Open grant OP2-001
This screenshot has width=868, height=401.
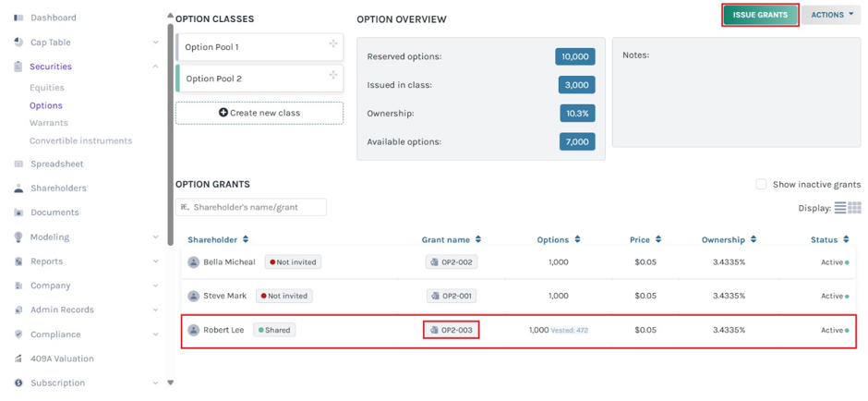click(452, 296)
